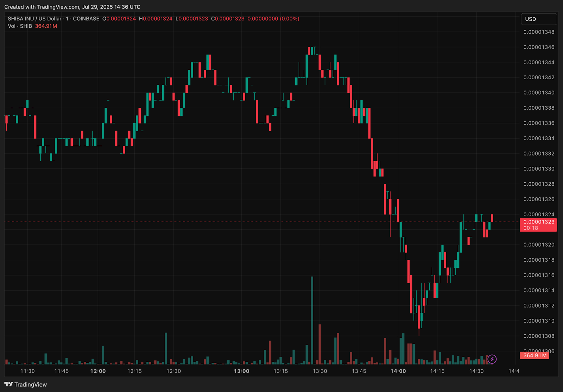
Task: Click the SHIBA INU / US Dollar symbol title
Action: tap(34, 19)
